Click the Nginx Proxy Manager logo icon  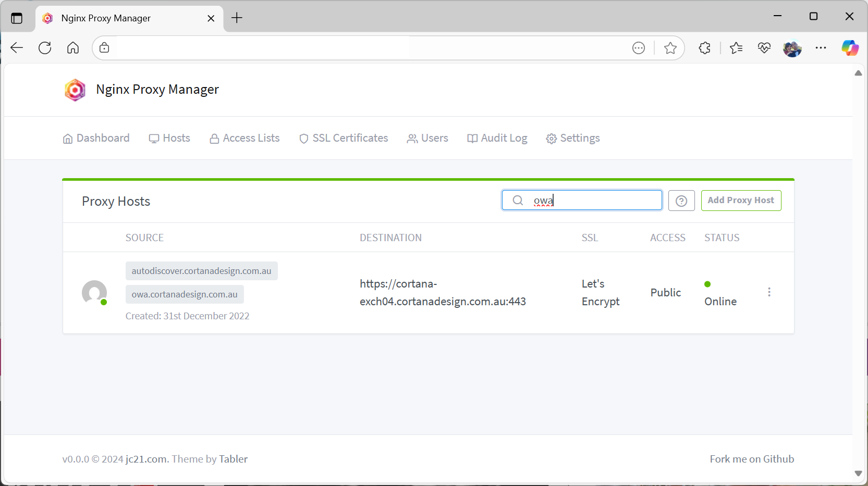tap(75, 90)
